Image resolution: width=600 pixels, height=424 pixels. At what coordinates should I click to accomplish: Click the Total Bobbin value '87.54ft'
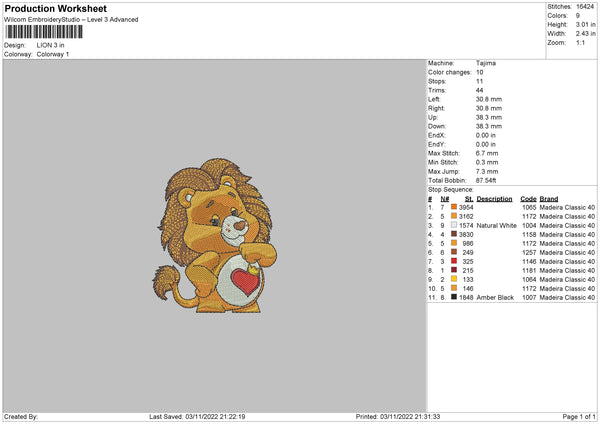point(486,180)
